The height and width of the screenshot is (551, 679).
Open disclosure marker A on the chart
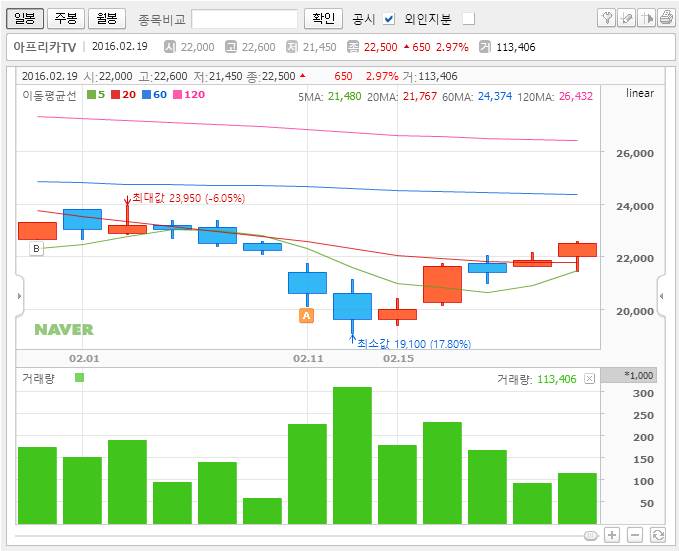point(307,315)
